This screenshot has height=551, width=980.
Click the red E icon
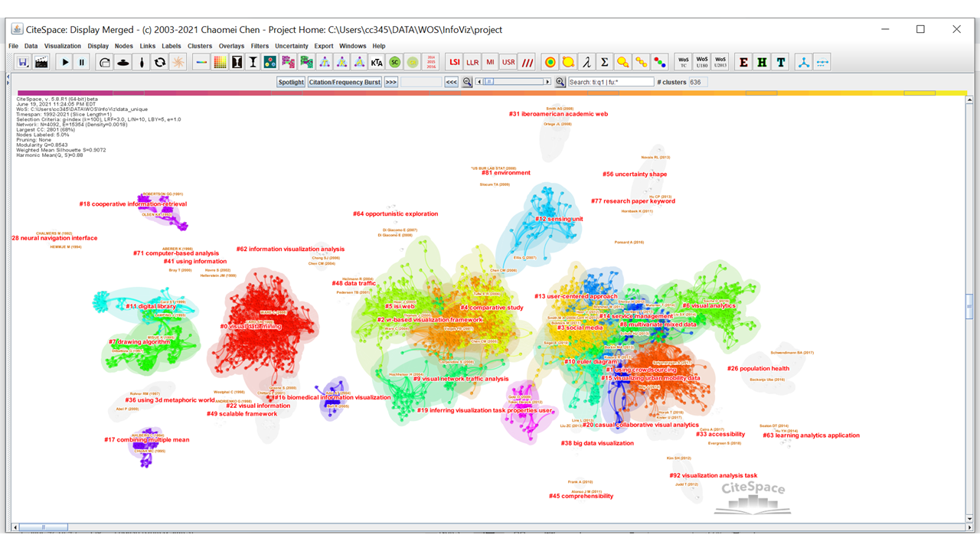(x=743, y=62)
